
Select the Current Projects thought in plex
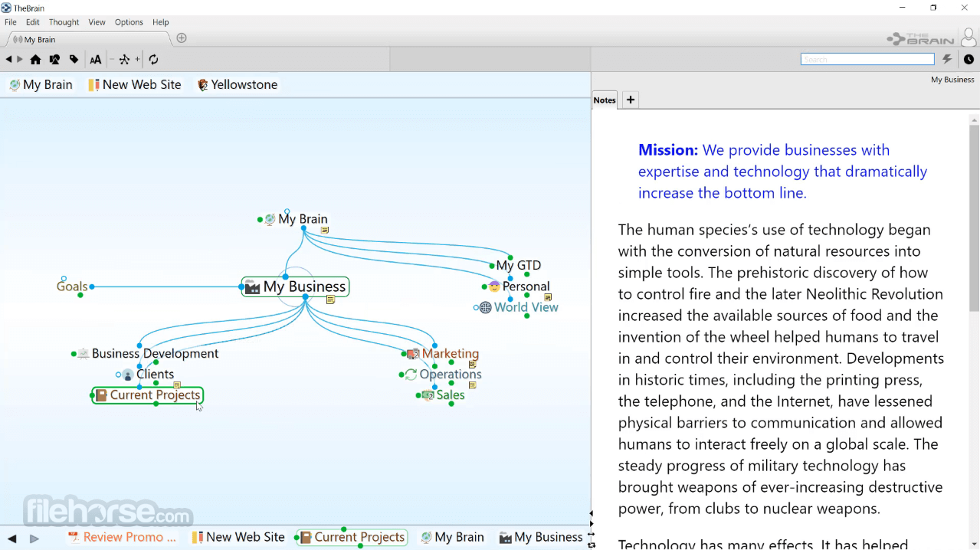pyautogui.click(x=148, y=395)
